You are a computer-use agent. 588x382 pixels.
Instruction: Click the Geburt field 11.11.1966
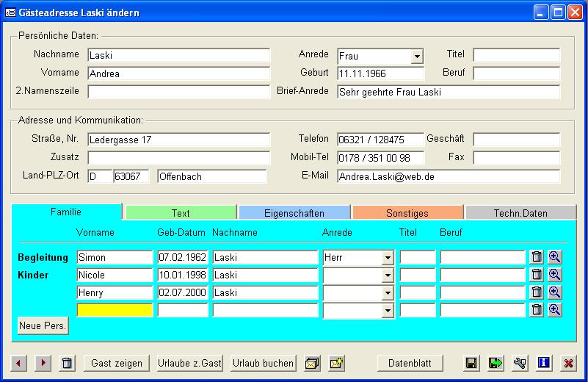tap(381, 73)
